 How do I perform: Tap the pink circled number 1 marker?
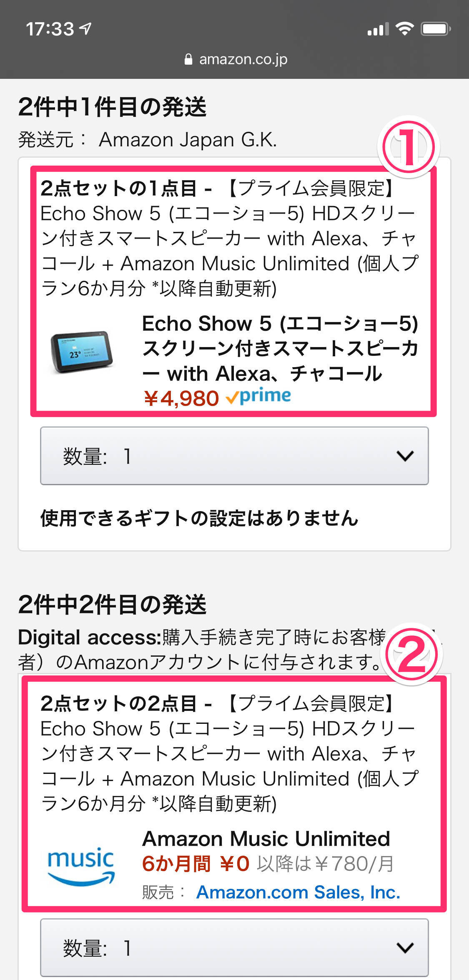pos(409,147)
